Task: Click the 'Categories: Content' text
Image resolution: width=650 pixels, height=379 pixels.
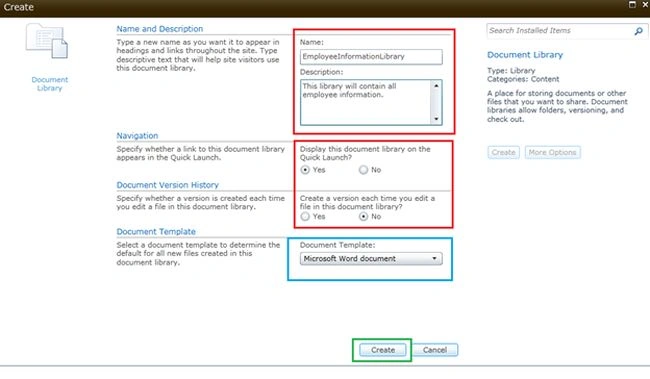Action: pos(523,79)
